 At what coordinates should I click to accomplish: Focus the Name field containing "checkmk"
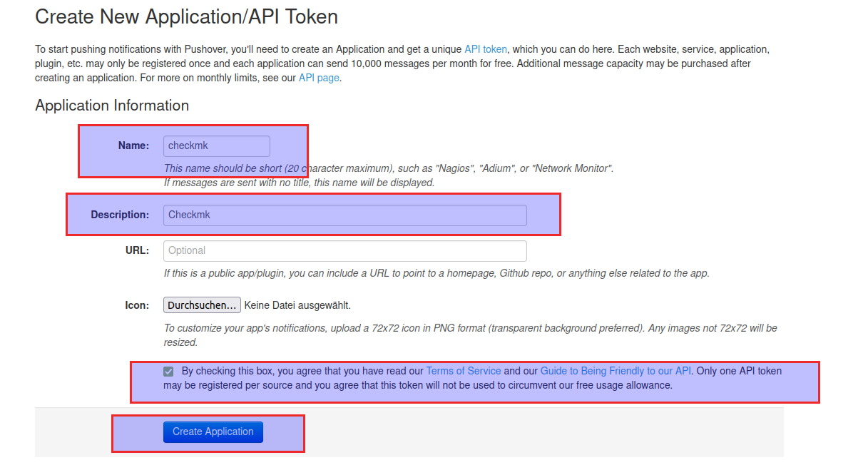tap(217, 145)
